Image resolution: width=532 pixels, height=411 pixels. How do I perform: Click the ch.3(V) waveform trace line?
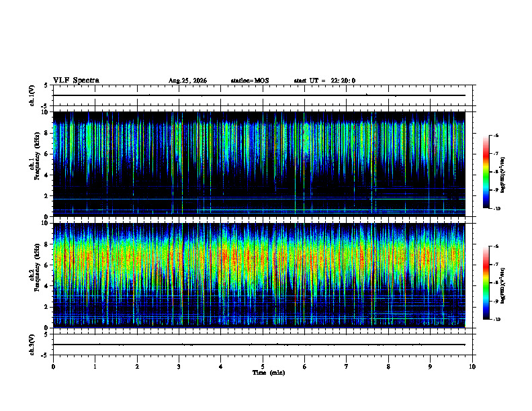(x=259, y=345)
